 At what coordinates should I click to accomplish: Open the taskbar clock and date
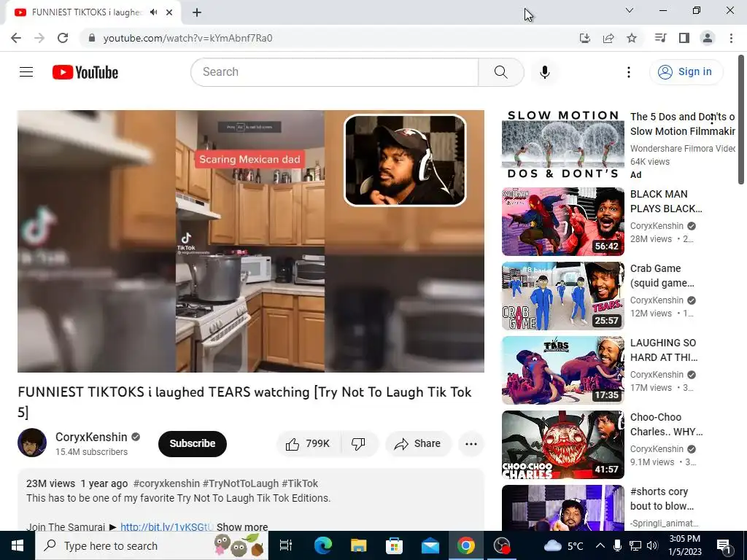pos(685,545)
